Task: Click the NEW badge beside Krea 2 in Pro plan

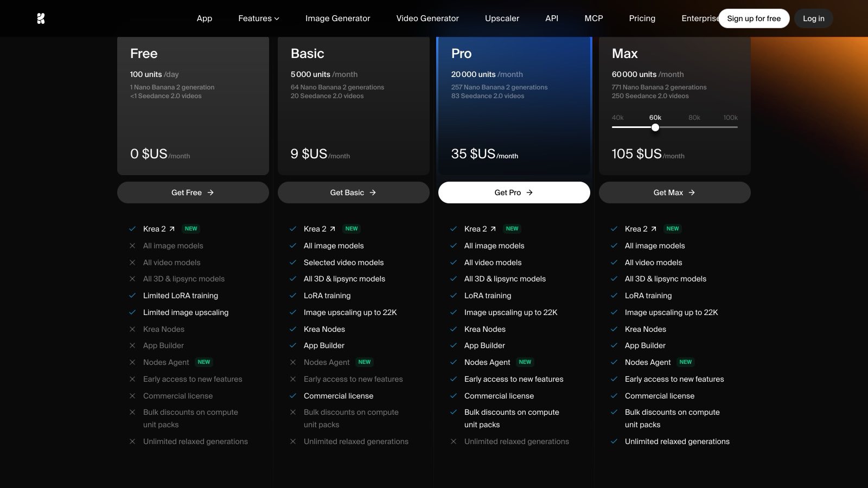Action: tap(512, 229)
